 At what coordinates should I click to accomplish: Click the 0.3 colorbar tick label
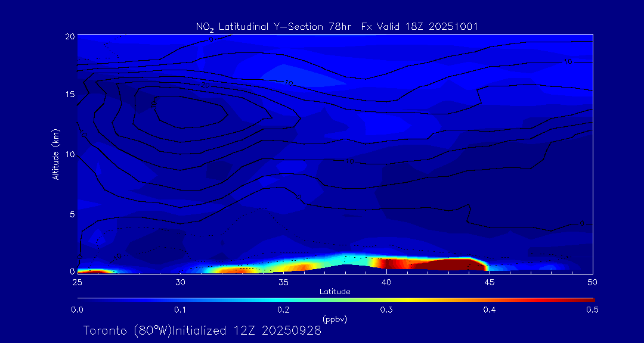click(x=386, y=310)
